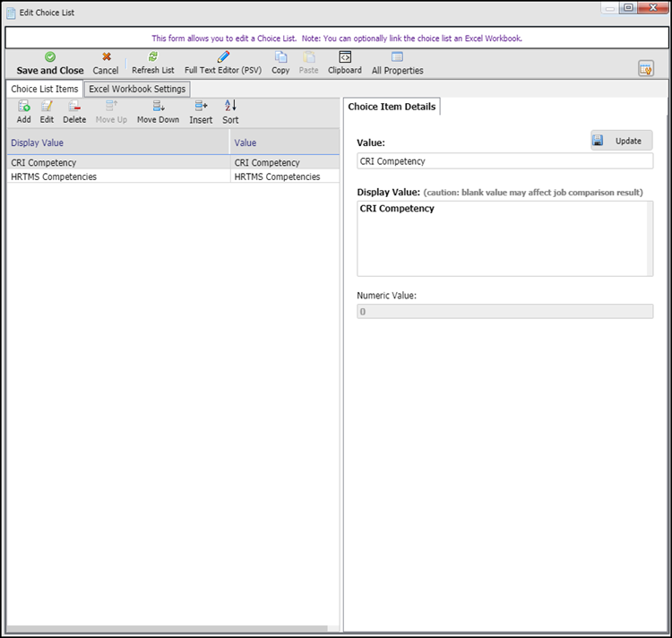Click the Display Value column header

tap(116, 142)
